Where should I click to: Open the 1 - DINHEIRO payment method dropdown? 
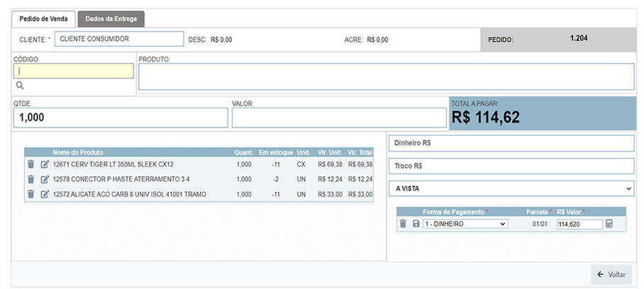tap(465, 224)
